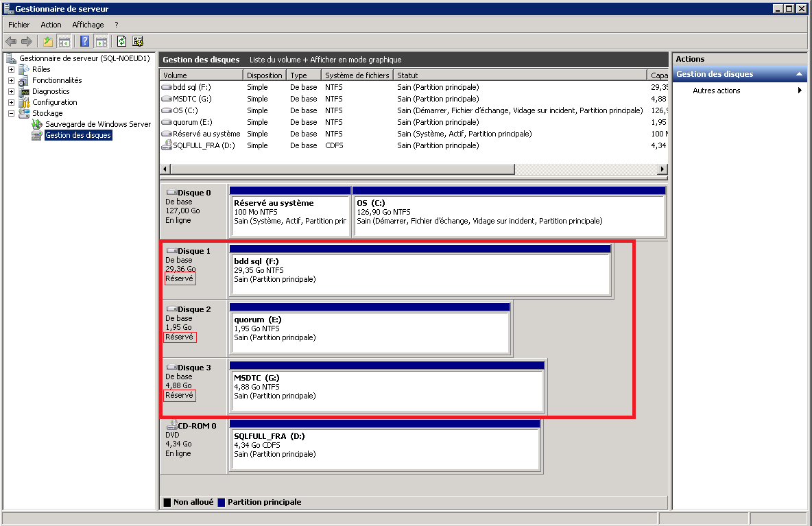Sort the list by Statut column header
The width and height of the screenshot is (812, 526).
(520, 75)
